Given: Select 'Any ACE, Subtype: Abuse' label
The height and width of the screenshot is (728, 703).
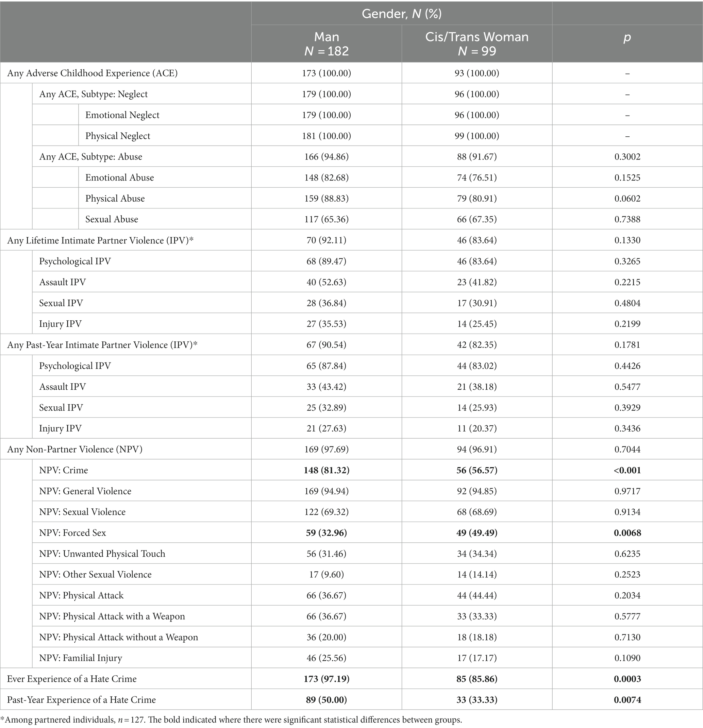Looking at the screenshot, I should click(91, 156).
